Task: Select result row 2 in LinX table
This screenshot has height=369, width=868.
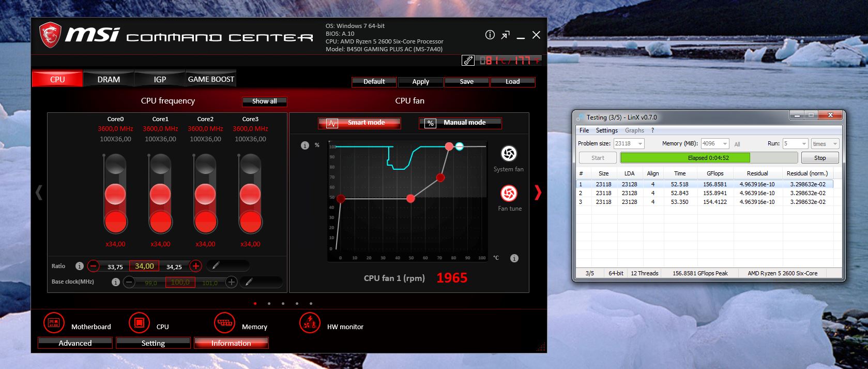Action: pos(704,193)
